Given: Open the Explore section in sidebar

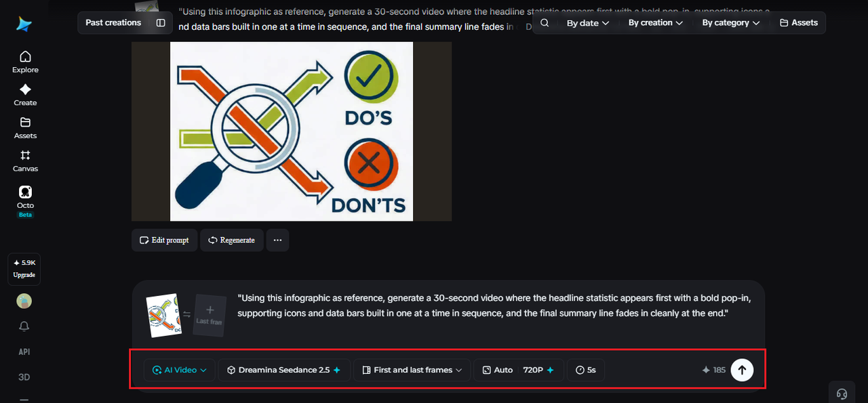Looking at the screenshot, I should [x=25, y=62].
